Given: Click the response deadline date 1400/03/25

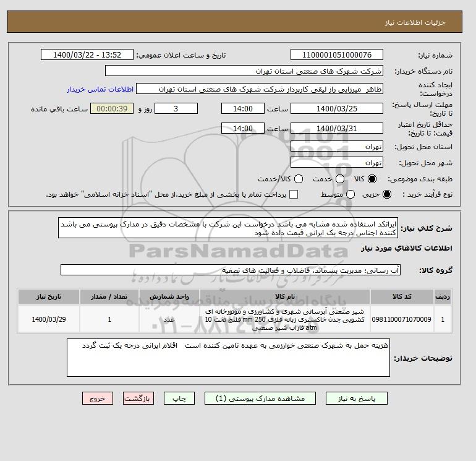Looking at the screenshot, I should (337, 108).
